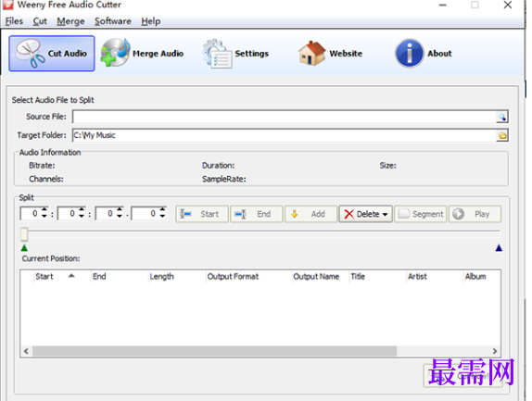Open the Website toolbar button
Viewport: 532px width, 401px height.
[331, 54]
